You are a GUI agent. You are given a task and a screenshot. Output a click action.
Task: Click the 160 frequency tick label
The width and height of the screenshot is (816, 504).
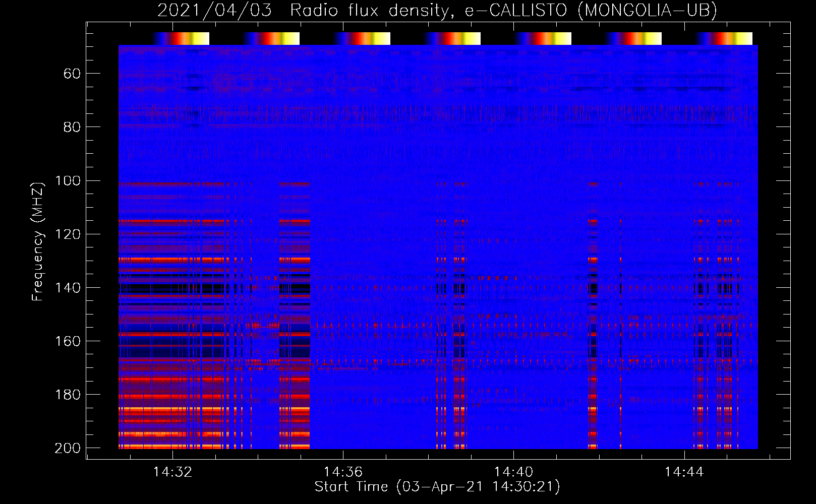tap(68, 341)
